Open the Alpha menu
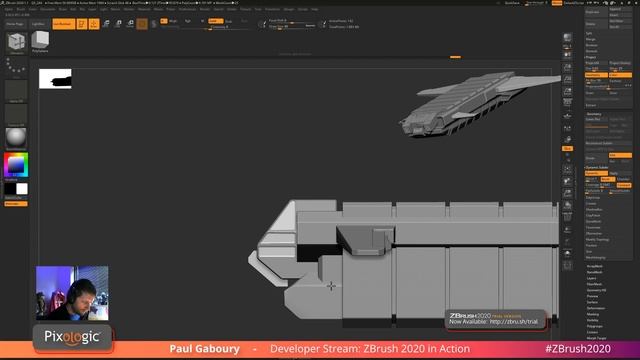 tap(8, 9)
